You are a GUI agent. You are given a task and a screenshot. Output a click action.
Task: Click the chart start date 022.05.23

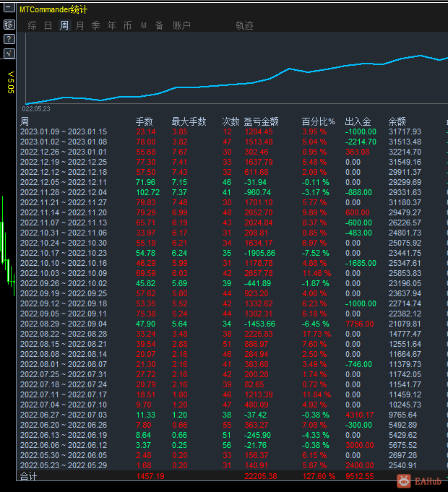click(36, 109)
